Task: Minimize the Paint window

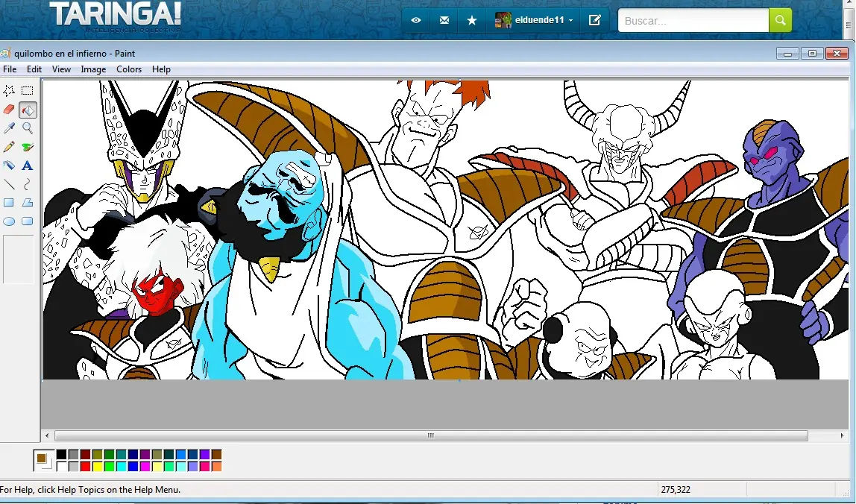Action: tap(787, 53)
